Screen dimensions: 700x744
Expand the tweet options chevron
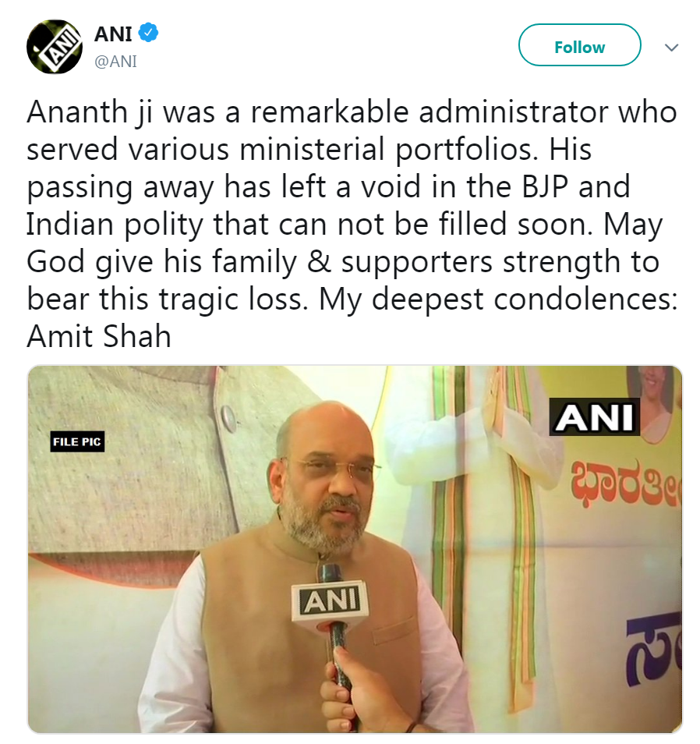point(671,48)
